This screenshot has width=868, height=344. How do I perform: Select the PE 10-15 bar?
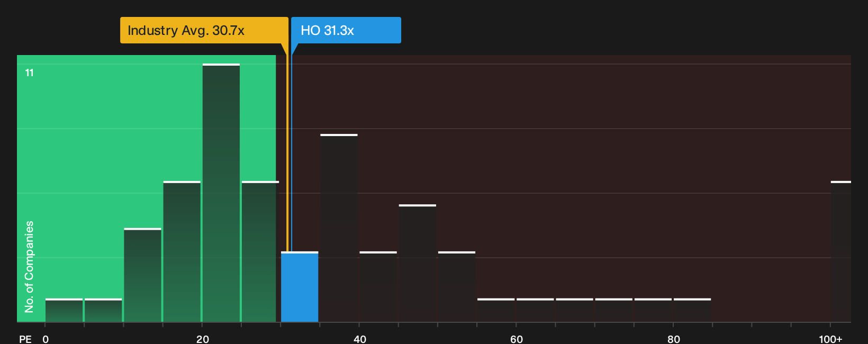pos(143,275)
